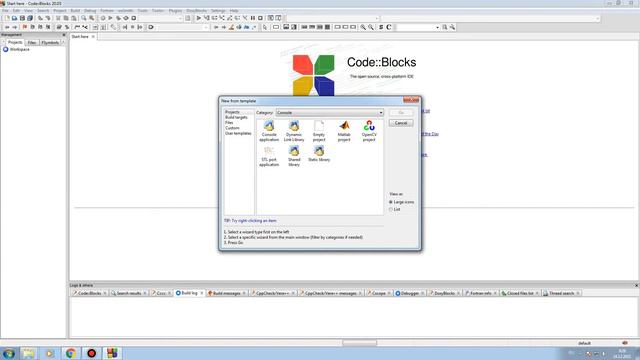Screen dimensions: 640x360
Task: Select the Static library template
Action: (319, 153)
